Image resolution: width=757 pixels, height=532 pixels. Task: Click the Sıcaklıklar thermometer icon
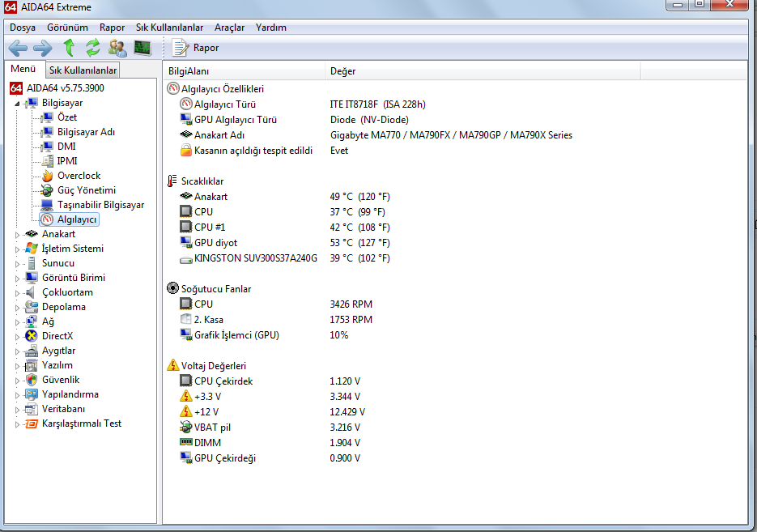coord(172,181)
